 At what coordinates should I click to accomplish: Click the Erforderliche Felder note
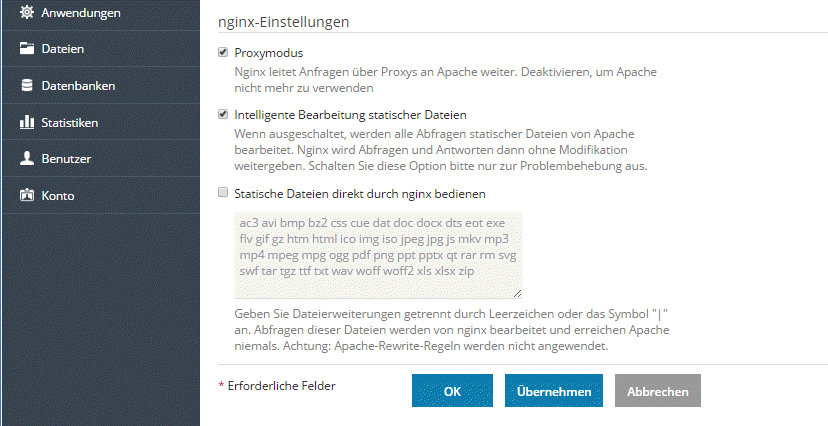pos(277,386)
